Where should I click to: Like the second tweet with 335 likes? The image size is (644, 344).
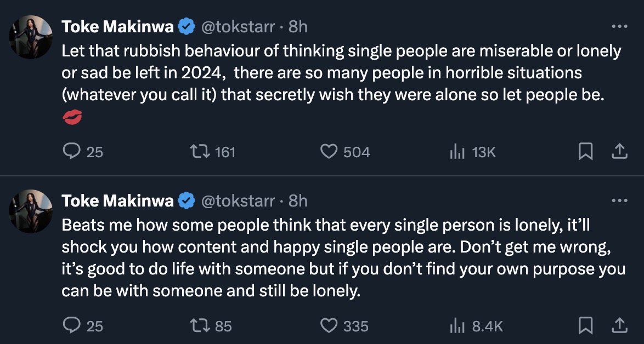click(328, 326)
